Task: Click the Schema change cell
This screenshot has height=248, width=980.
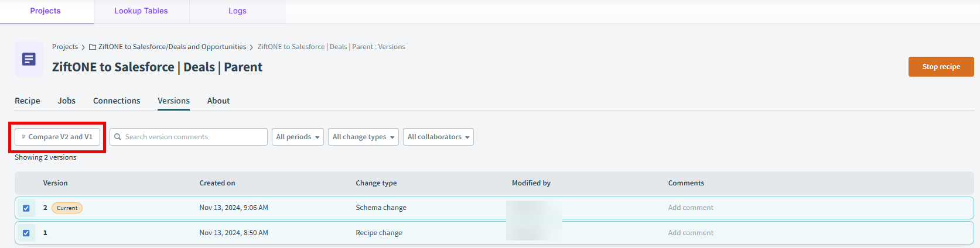Action: (381, 208)
